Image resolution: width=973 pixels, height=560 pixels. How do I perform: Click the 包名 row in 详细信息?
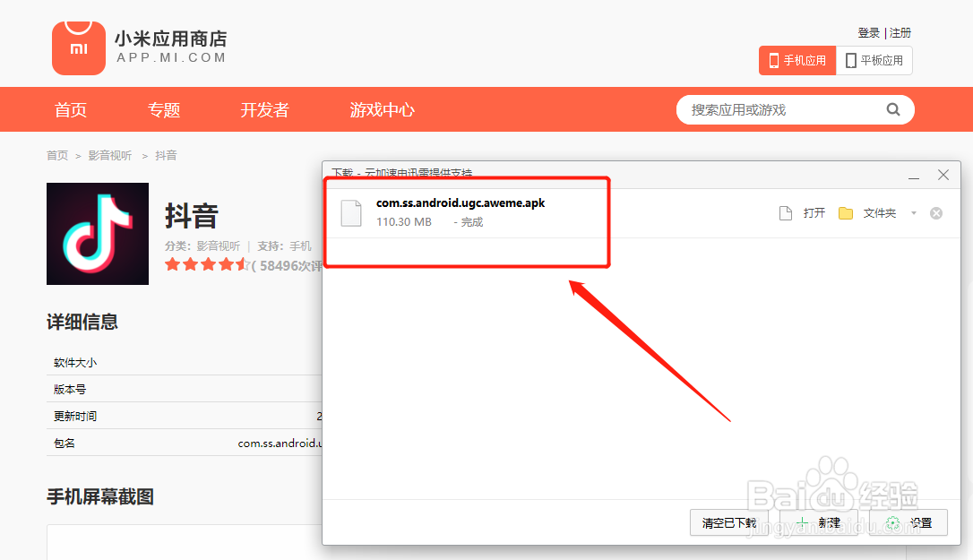pos(185,443)
